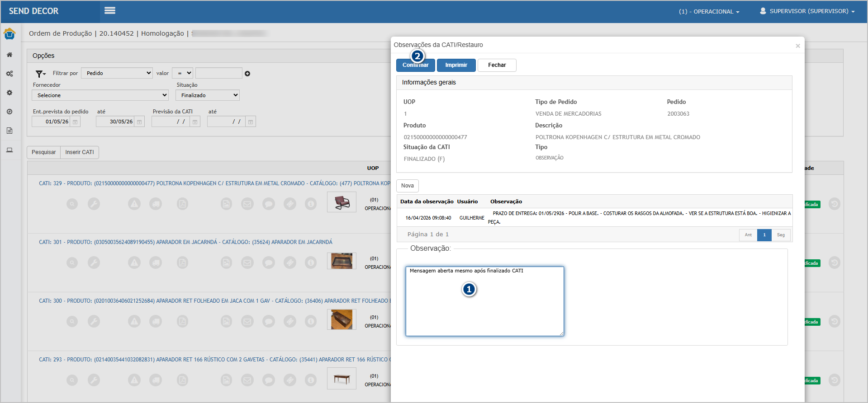Open the Filtrar por Pedido dropdown
This screenshot has width=868, height=403.
click(117, 73)
